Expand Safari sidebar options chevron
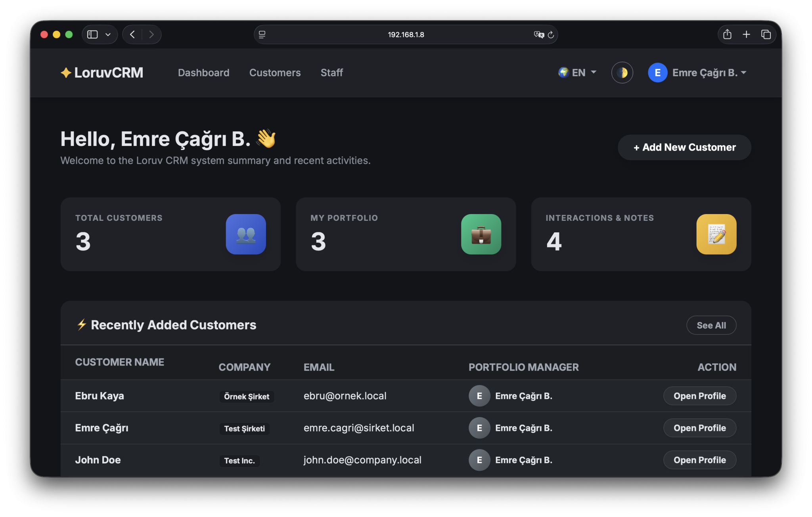This screenshot has width=812, height=517. click(108, 34)
